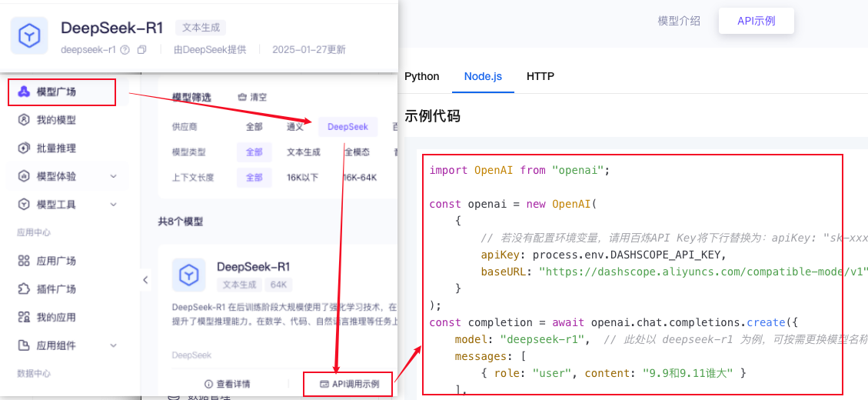
Task: Filter 供应商 by 通义
Action: (x=295, y=127)
